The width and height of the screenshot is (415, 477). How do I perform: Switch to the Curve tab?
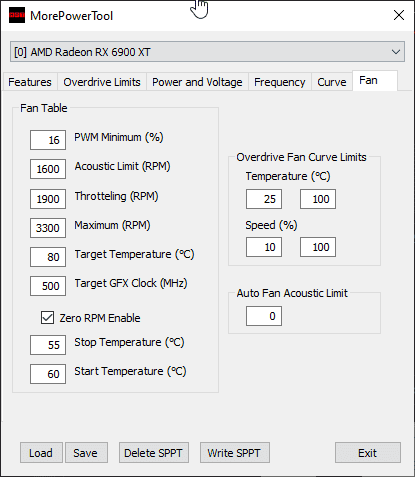pyautogui.click(x=332, y=82)
